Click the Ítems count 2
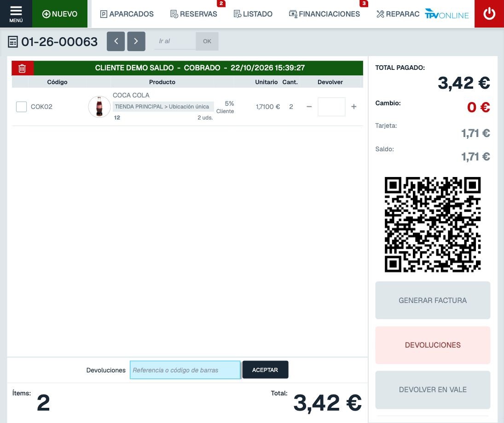Viewport: 504px width, 423px height. 43,402
